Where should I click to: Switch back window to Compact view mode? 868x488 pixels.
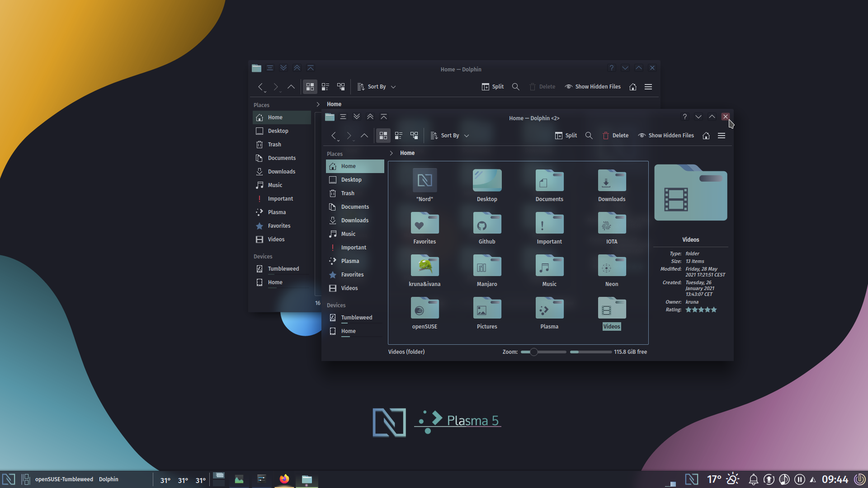(x=325, y=87)
